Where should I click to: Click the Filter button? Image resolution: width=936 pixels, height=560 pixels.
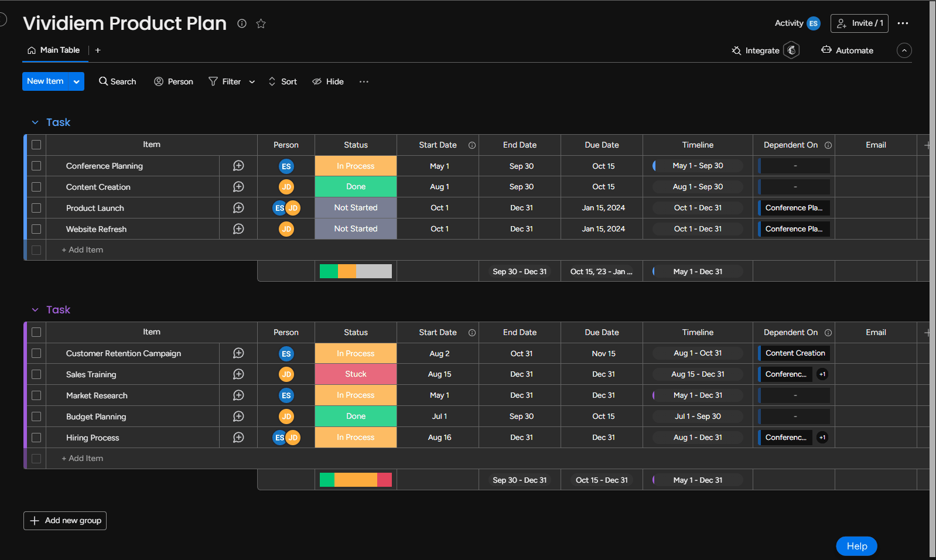tap(225, 81)
